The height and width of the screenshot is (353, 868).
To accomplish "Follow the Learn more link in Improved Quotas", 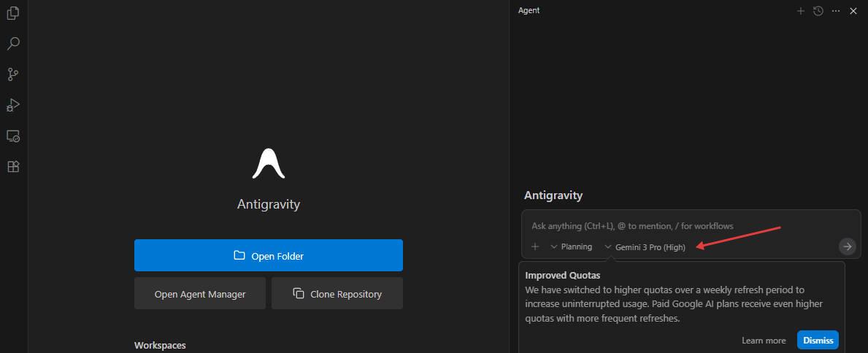I will coord(764,341).
